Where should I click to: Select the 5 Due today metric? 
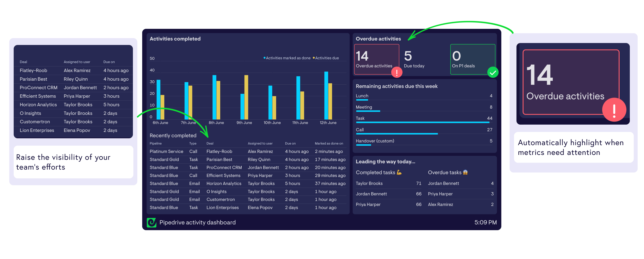tap(414, 60)
